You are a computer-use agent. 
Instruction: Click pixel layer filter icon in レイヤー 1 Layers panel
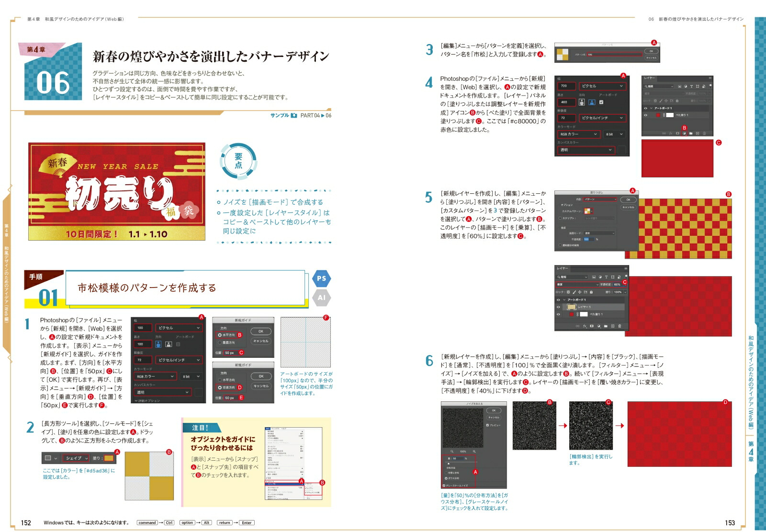point(594,277)
